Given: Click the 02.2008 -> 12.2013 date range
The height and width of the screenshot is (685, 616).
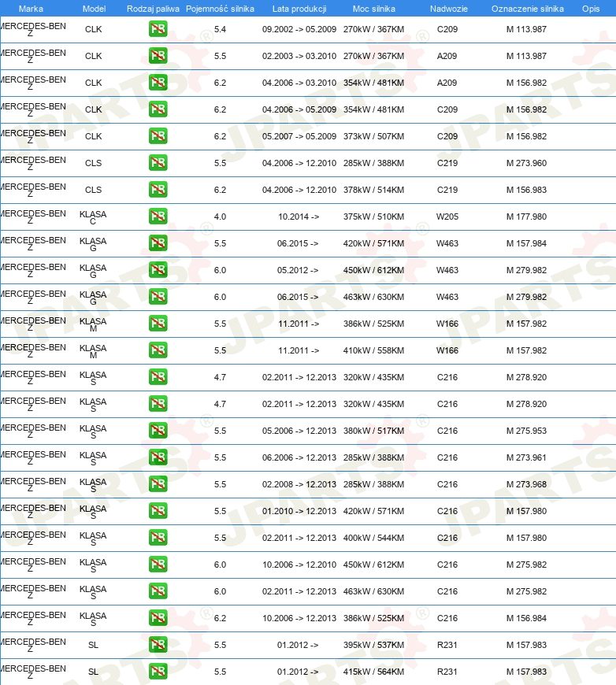Looking at the screenshot, I should click(299, 484).
